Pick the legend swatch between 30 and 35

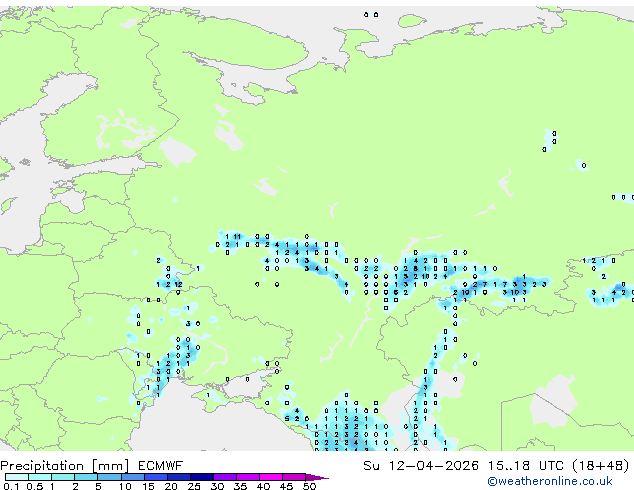225,477
